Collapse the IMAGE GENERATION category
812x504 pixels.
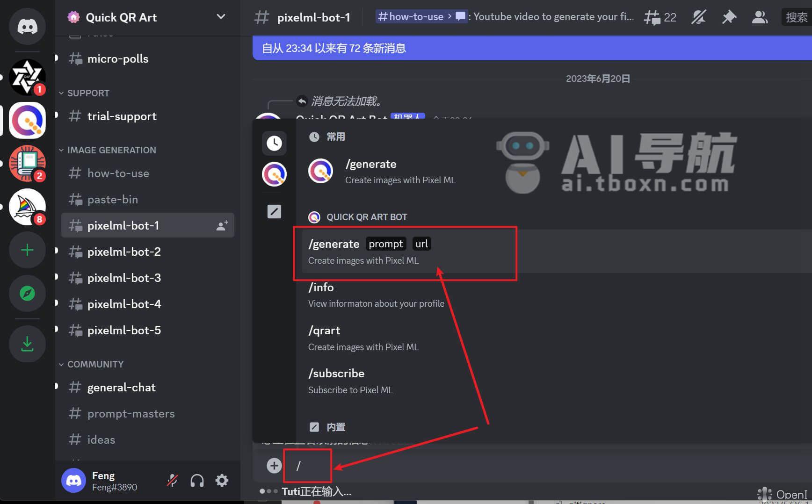pos(111,150)
